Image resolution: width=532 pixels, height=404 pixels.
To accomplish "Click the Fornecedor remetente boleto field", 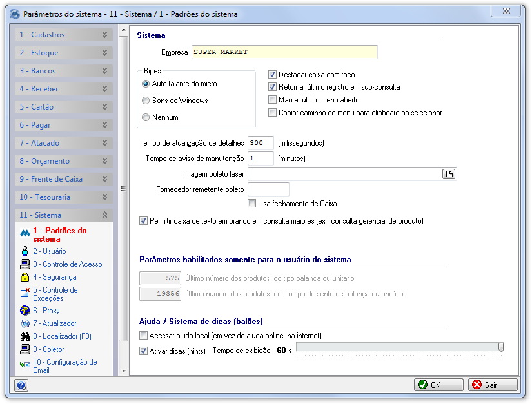I will 268,189.
